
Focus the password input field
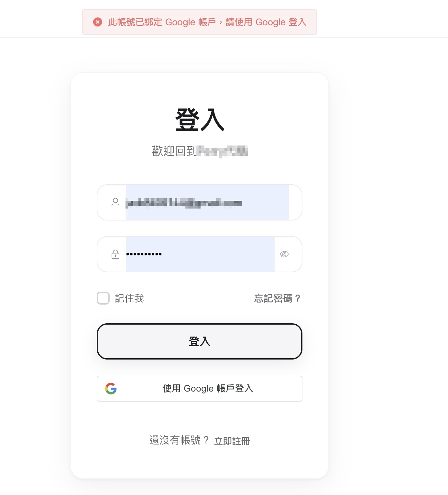click(x=200, y=254)
